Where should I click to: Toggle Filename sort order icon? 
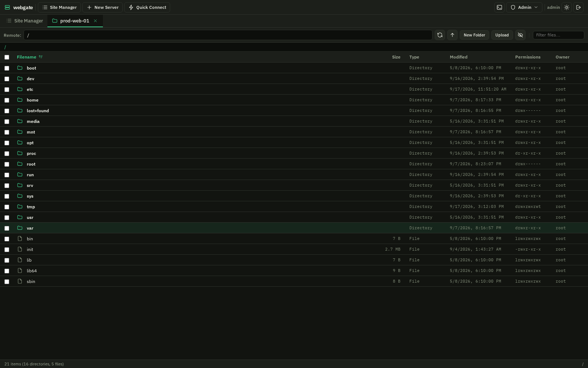coord(41,57)
